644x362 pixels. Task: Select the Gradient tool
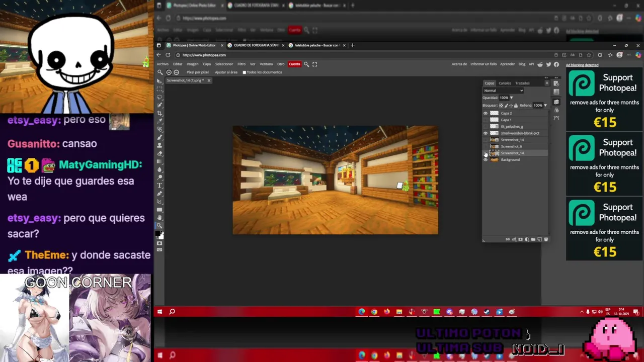pyautogui.click(x=159, y=162)
